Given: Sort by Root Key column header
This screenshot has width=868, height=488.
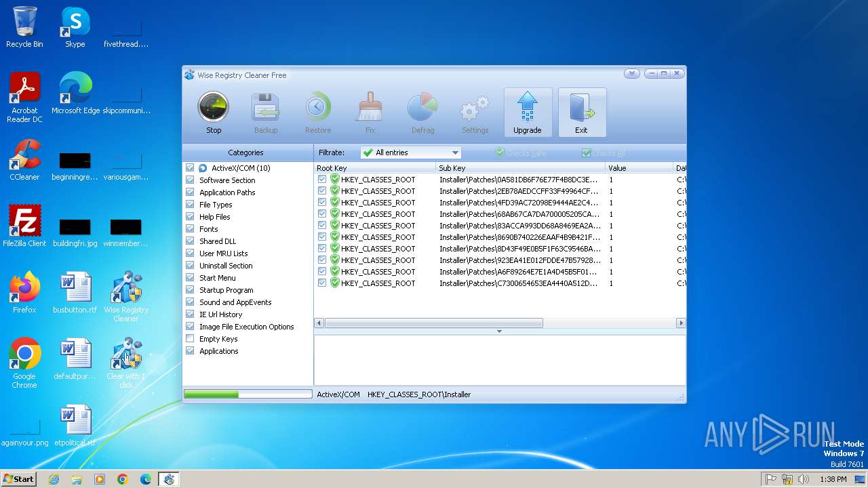Looking at the screenshot, I should pyautogui.click(x=375, y=168).
